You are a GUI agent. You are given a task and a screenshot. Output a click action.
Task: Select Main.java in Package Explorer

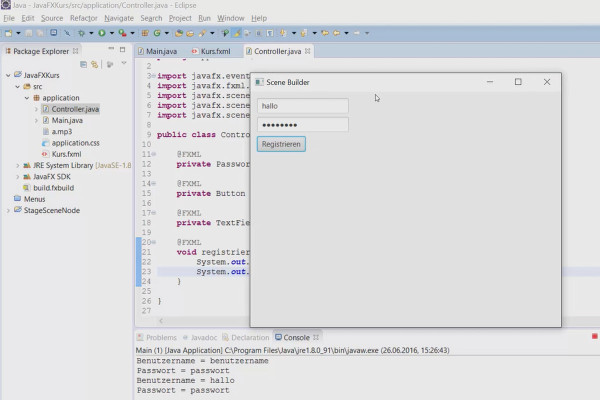[67, 120]
